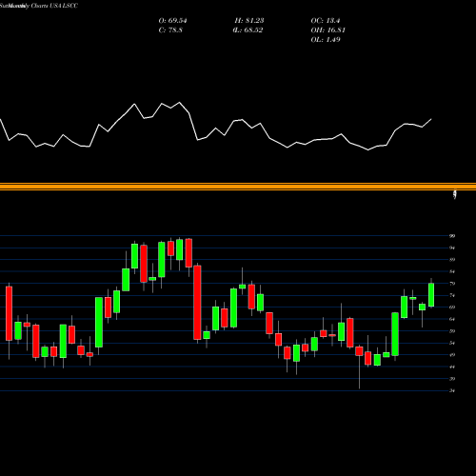The height and width of the screenshot is (476, 476).
Task: Click the 'OL: 1.49' readout
Action: click(326, 40)
